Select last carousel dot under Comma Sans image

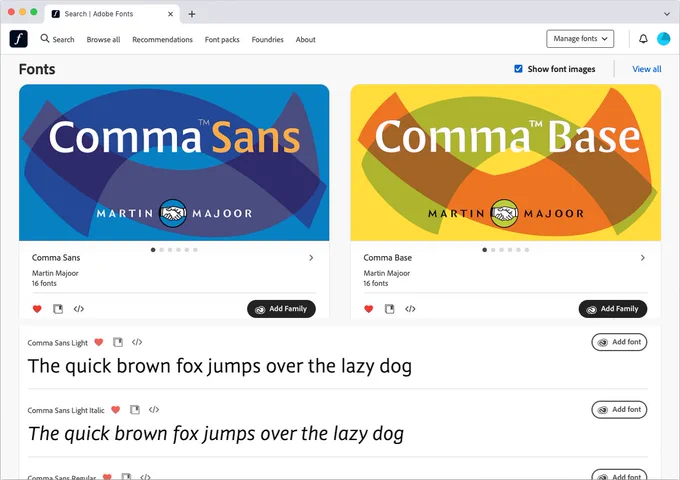tap(195, 250)
